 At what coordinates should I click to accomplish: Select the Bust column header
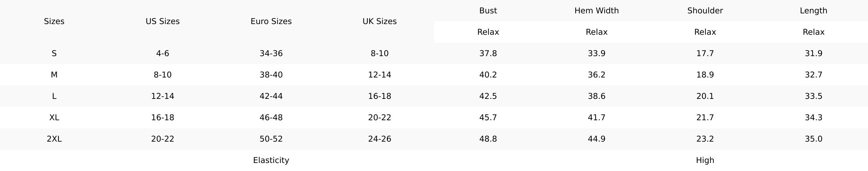click(x=488, y=11)
